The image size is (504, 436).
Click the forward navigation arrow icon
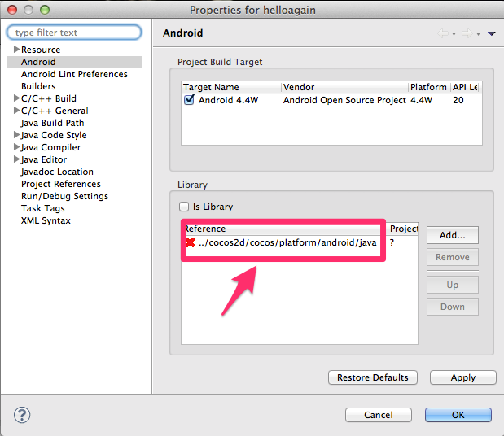coord(467,33)
